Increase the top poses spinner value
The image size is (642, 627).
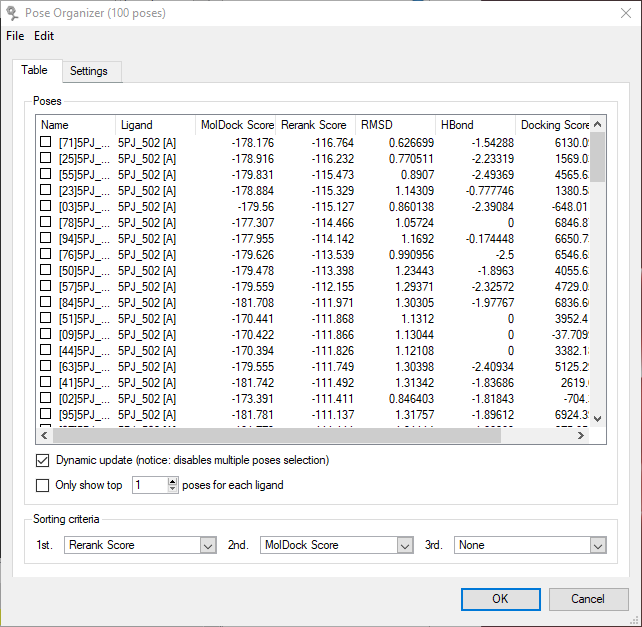coord(173,481)
